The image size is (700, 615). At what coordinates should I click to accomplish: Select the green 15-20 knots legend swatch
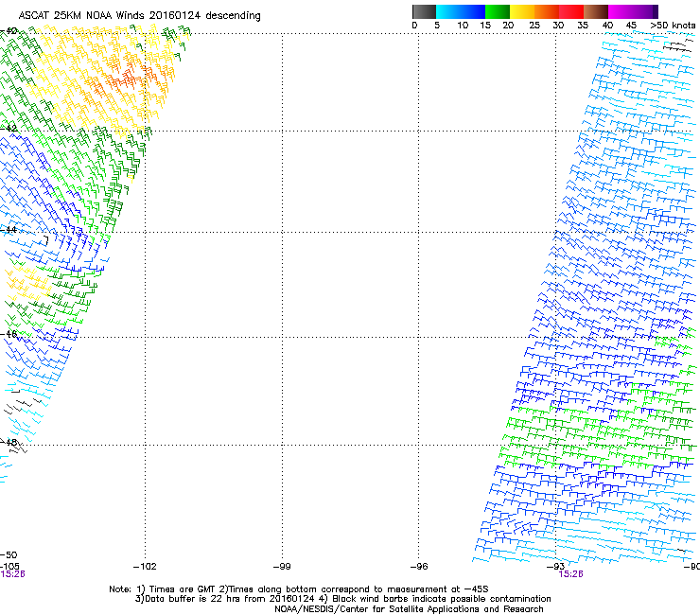(x=498, y=11)
